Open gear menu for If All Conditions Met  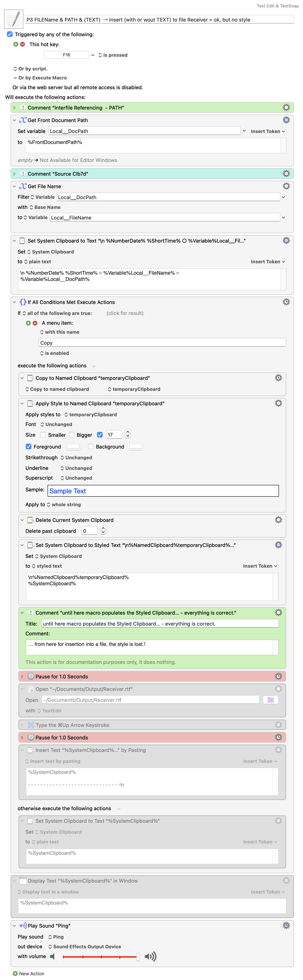click(x=286, y=302)
